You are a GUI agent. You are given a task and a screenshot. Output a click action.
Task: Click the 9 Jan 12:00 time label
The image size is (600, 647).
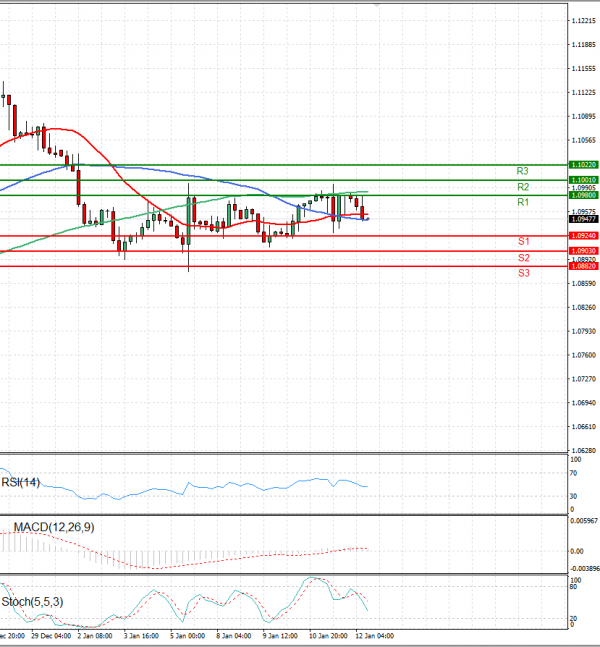pyautogui.click(x=280, y=636)
